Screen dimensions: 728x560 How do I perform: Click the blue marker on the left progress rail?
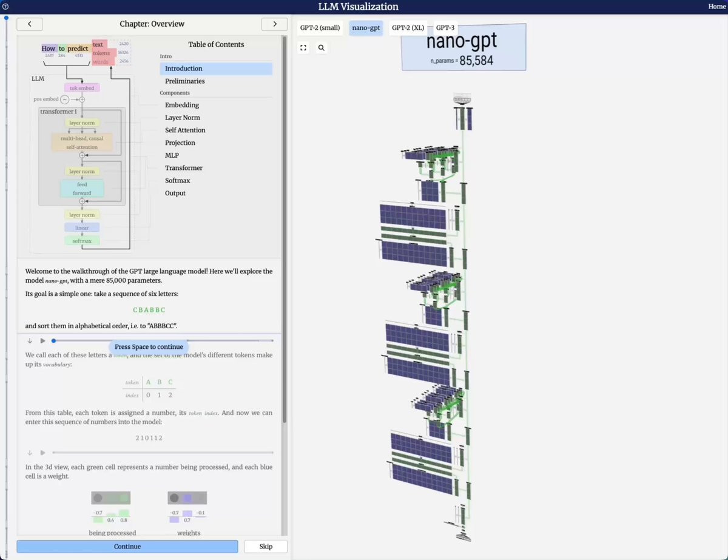click(6, 18)
